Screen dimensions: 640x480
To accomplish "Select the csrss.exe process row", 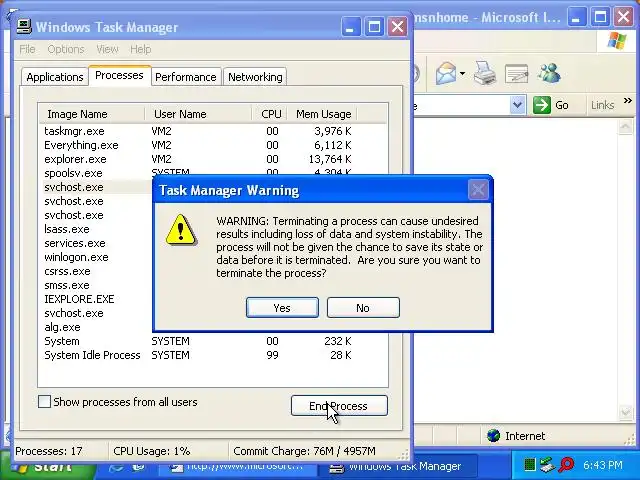I will 97,271.
